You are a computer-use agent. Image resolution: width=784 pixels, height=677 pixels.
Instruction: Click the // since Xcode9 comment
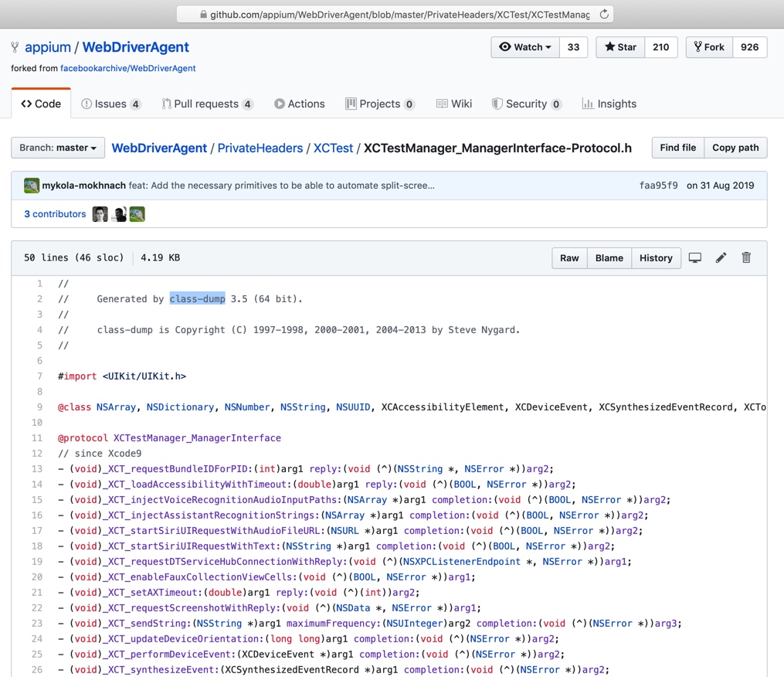click(100, 454)
